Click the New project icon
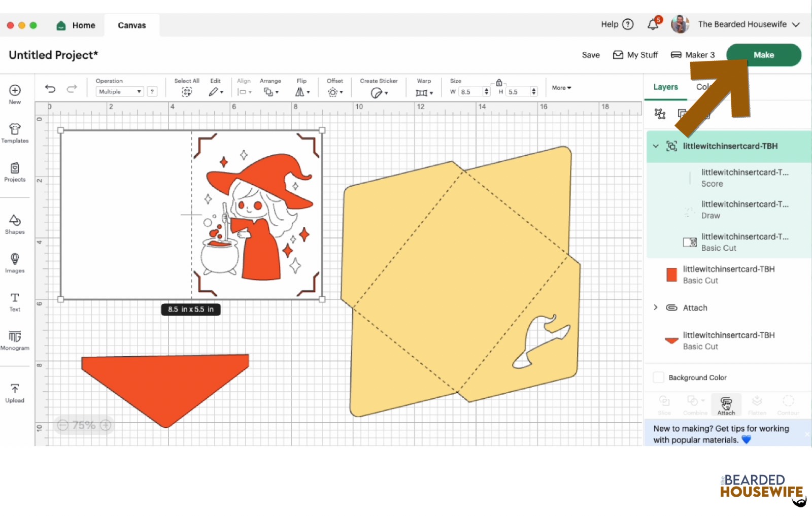 click(15, 90)
